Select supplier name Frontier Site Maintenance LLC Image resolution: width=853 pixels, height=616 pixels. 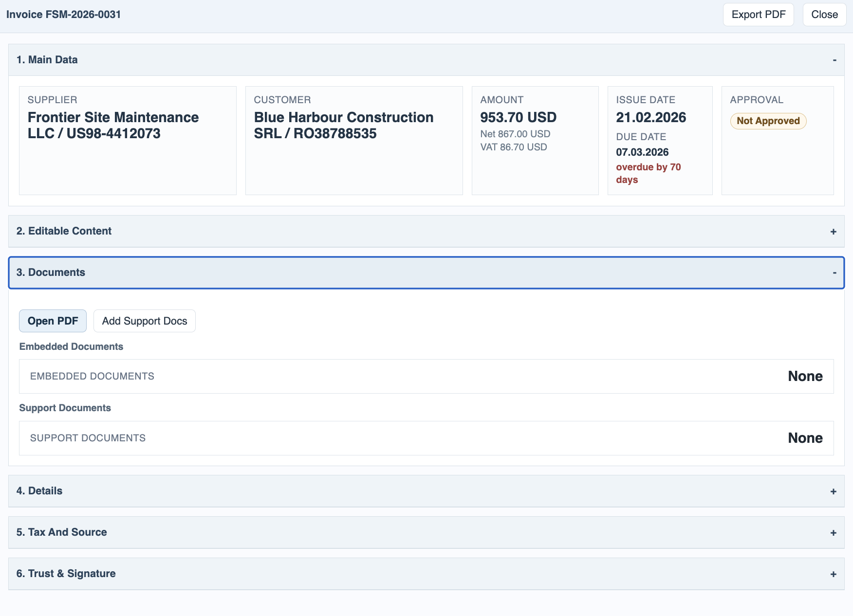click(113, 125)
